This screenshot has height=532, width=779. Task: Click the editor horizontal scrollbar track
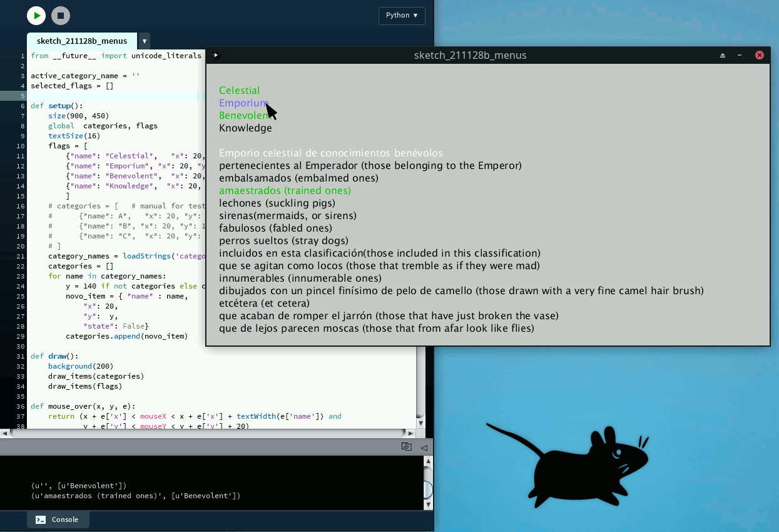[x=206, y=433]
